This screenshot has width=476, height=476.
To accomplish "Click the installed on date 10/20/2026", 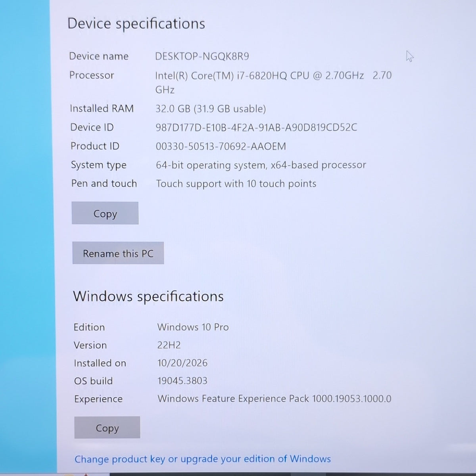I will click(182, 363).
